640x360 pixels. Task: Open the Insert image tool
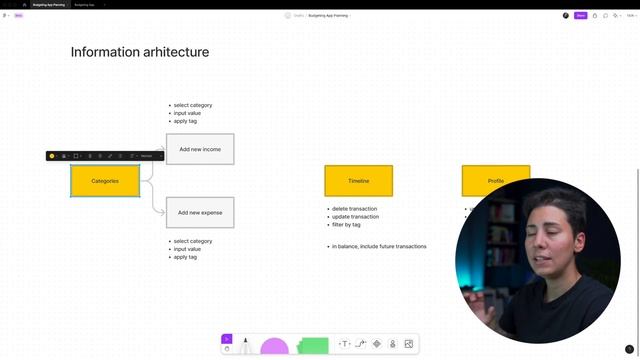point(409,344)
